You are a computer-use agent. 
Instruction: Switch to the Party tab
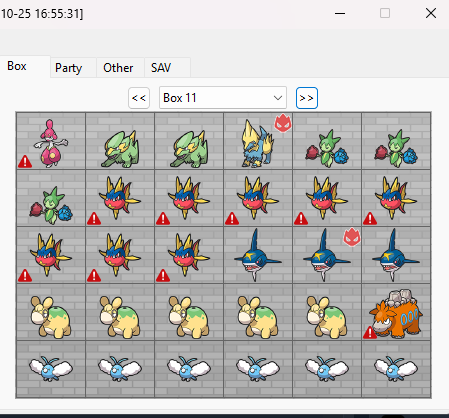69,68
